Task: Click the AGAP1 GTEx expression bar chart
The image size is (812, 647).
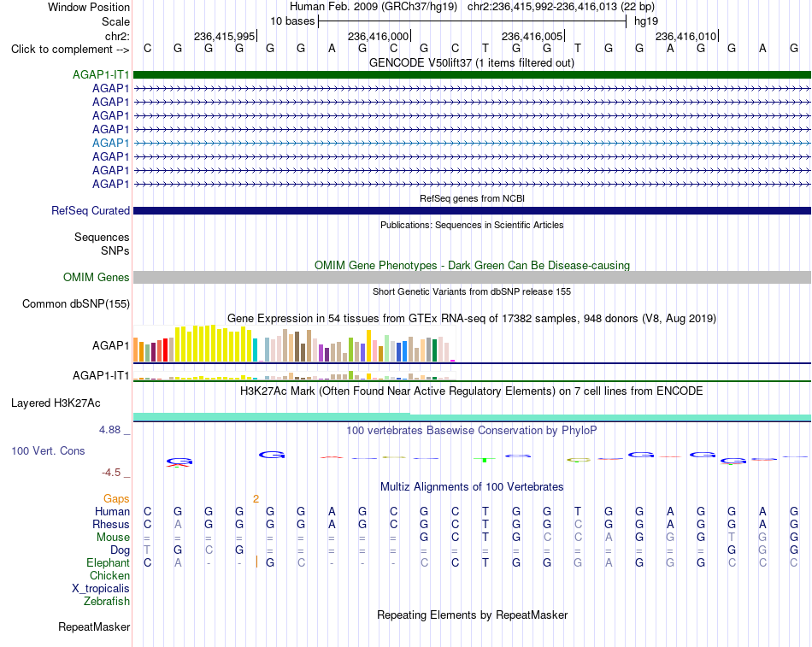Action: (x=294, y=343)
